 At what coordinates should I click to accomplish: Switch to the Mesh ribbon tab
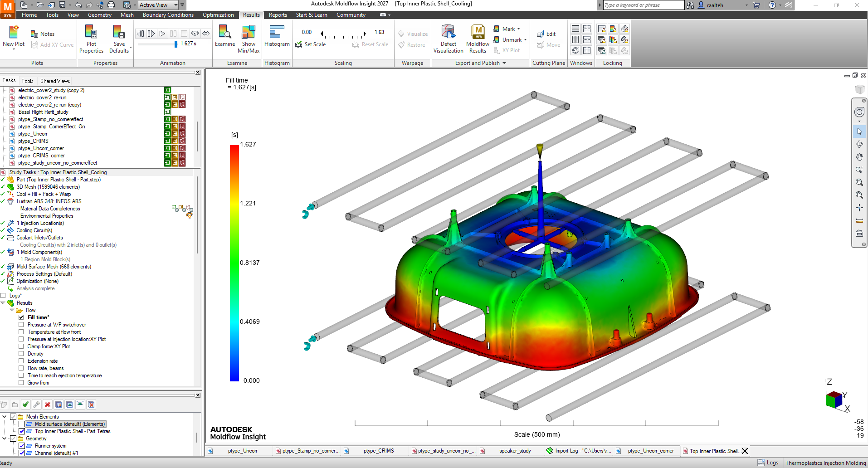(127, 15)
